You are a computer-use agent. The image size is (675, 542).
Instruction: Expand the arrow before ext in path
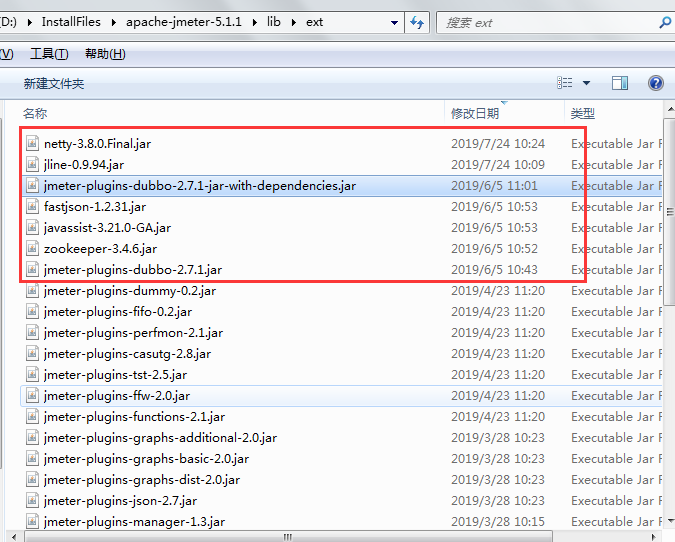(293, 22)
